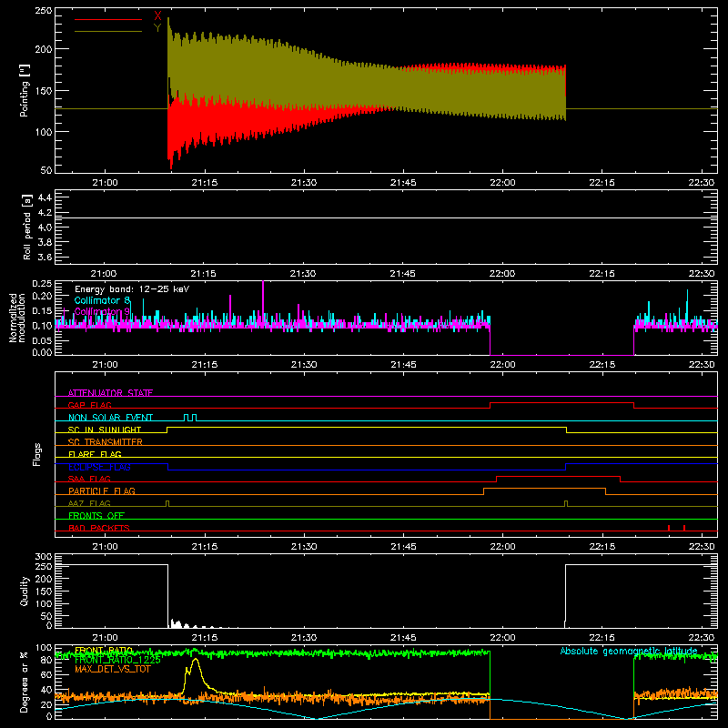Screen dimensions: 728x728
Task: Click the raised GAP_FLAG segment
Action: tap(561, 403)
